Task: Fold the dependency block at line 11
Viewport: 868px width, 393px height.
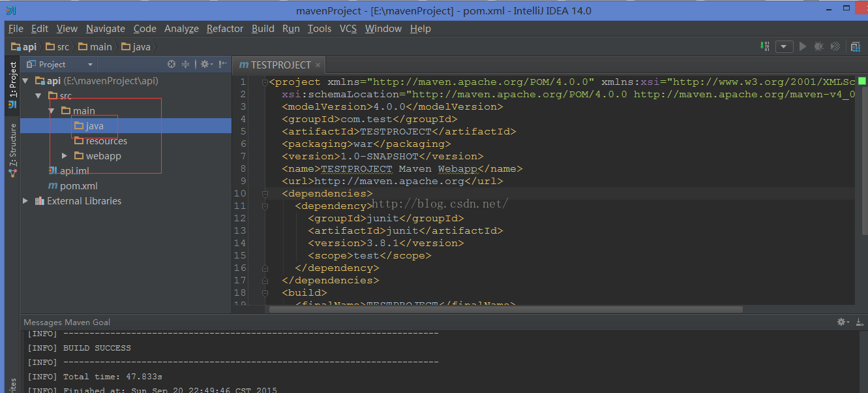Action: (265, 206)
